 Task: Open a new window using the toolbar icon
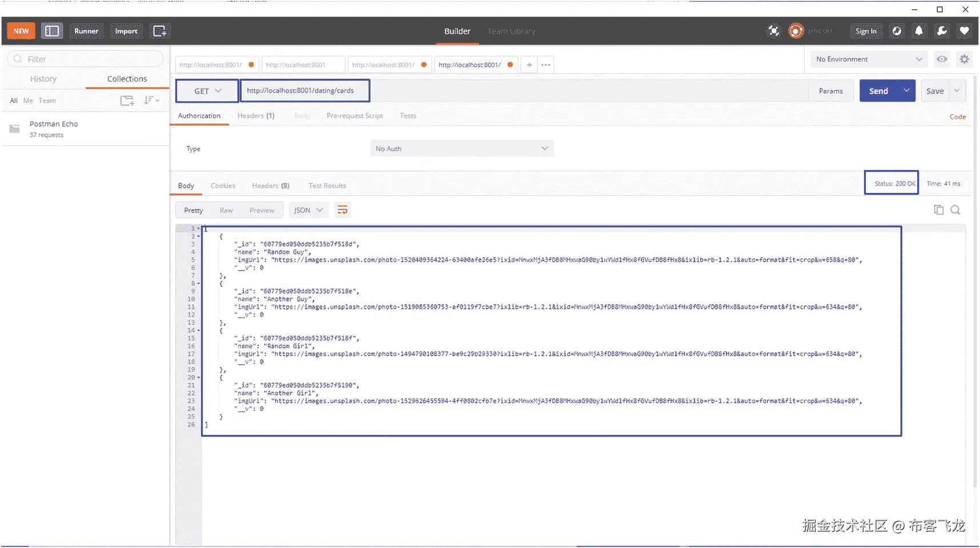point(159,31)
